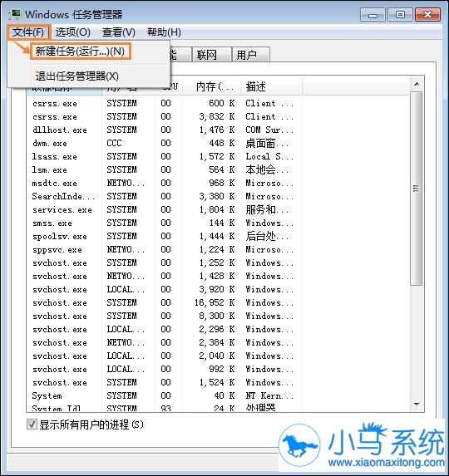Select the smss.exe process
Viewport: 449px width, 476px height.
(164, 223)
